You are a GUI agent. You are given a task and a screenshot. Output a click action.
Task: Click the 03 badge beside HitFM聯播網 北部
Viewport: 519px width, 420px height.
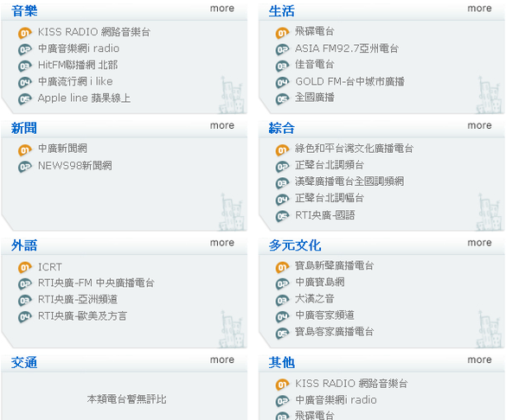coord(25,66)
